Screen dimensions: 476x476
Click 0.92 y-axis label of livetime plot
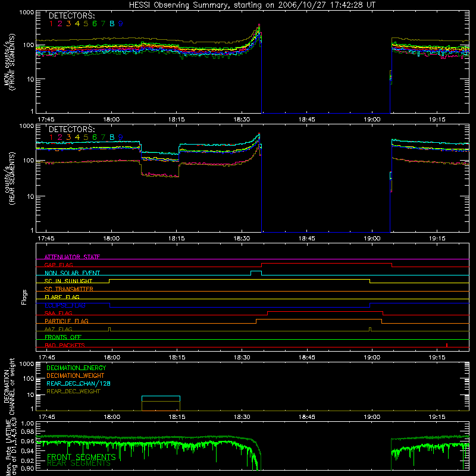pyautogui.click(x=27, y=460)
